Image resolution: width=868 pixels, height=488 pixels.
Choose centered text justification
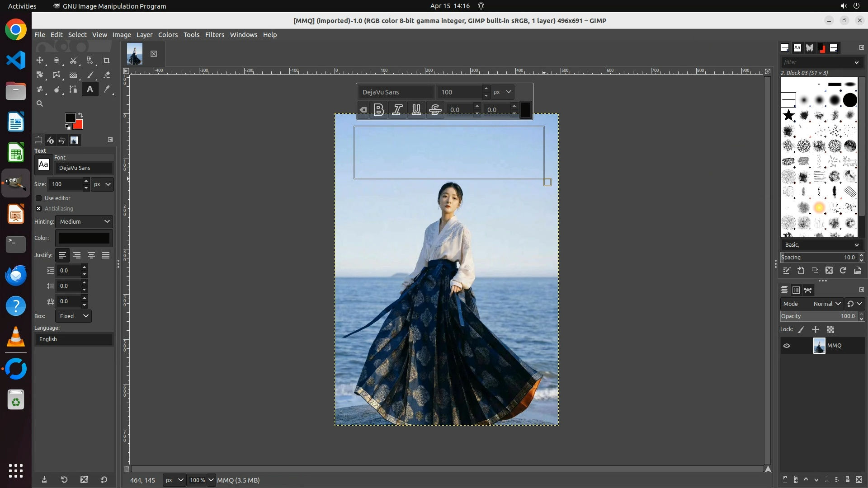pos(91,256)
